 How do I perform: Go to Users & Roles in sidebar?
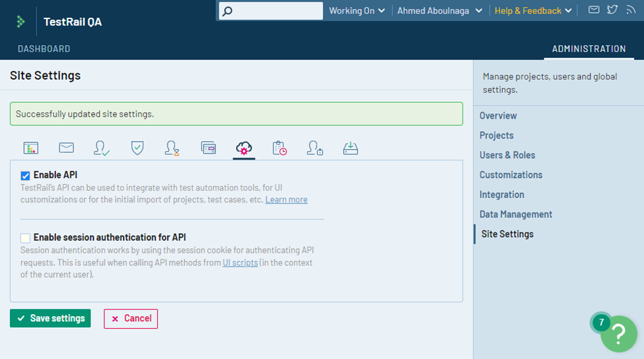(x=507, y=155)
